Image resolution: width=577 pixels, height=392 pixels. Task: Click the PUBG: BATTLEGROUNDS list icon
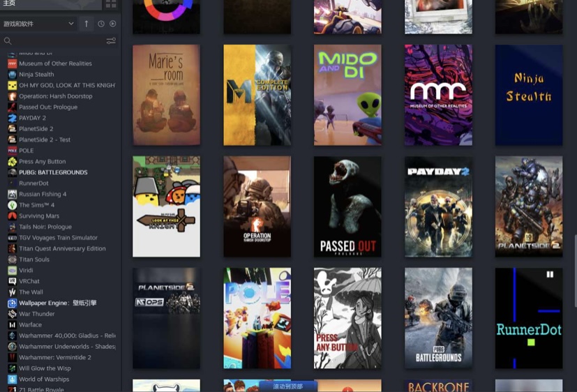[x=12, y=172]
